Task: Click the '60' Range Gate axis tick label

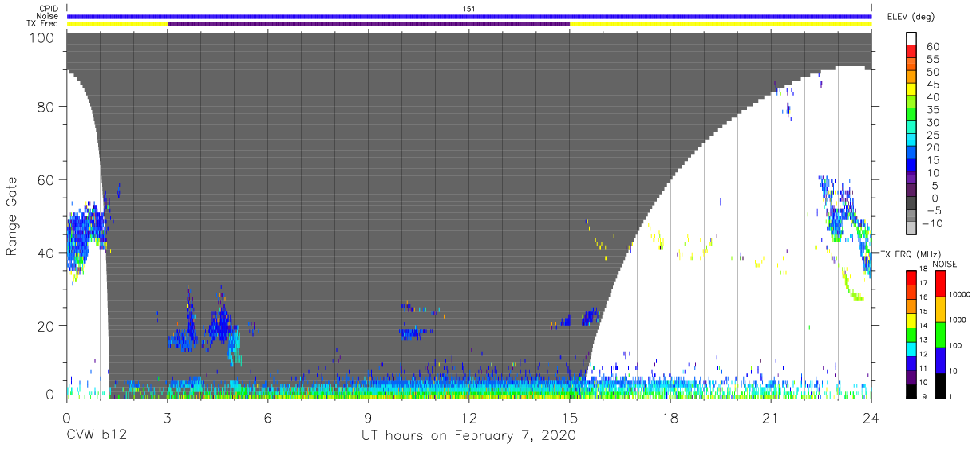Action: 46,179
